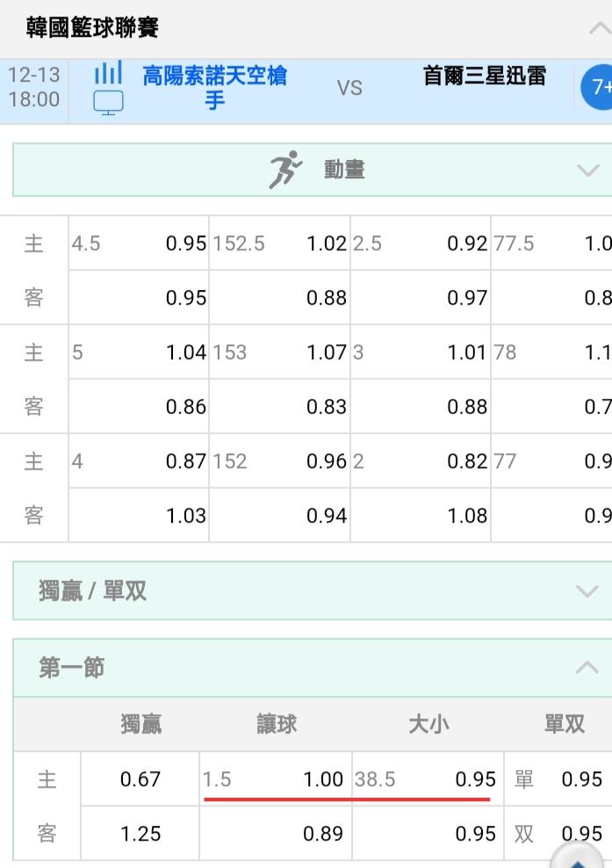The image size is (612, 868).
Task: Pick away total odds 0.88 under 152.5
Action: pos(279,297)
